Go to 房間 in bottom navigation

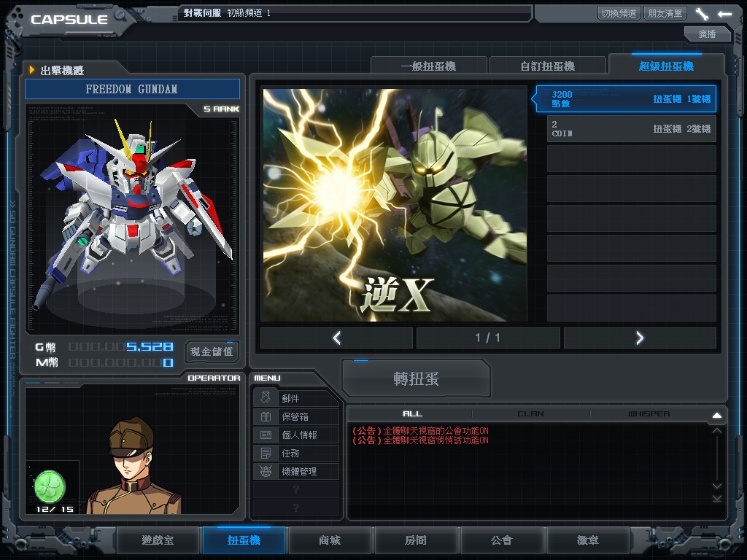(416, 540)
